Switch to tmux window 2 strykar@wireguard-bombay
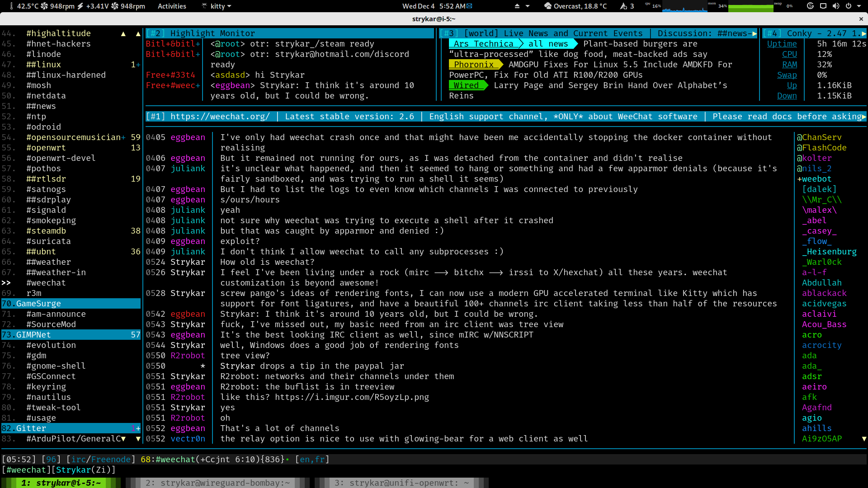Image resolution: width=868 pixels, height=488 pixels. [x=217, y=483]
